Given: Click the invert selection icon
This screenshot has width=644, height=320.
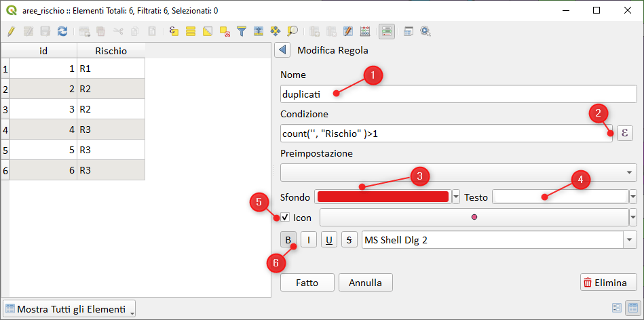Looking at the screenshot, I should 208,31.
